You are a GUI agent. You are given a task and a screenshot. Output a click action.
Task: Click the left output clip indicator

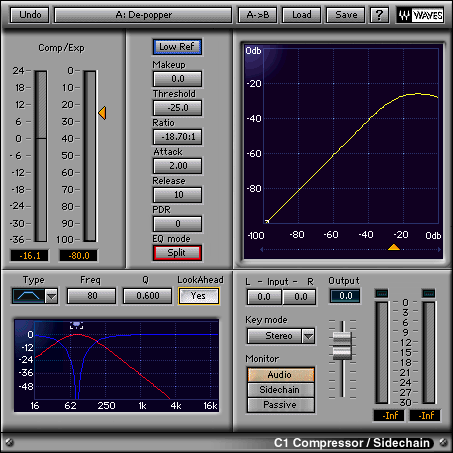tap(382, 293)
